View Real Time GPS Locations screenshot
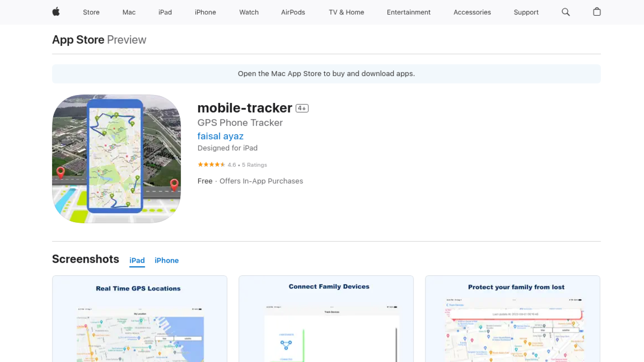Image resolution: width=644 pixels, height=362 pixels. (140, 318)
